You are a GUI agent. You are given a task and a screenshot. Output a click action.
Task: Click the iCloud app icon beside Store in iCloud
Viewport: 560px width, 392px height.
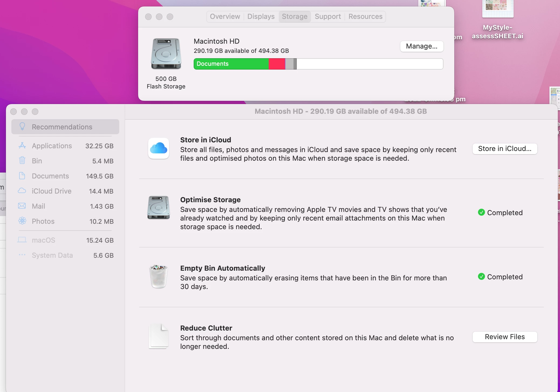coord(159,149)
